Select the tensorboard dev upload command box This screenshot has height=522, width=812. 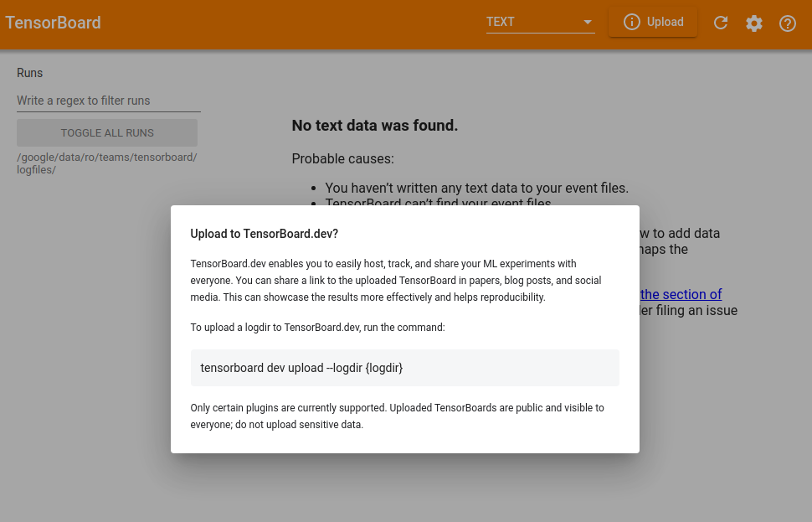[404, 367]
